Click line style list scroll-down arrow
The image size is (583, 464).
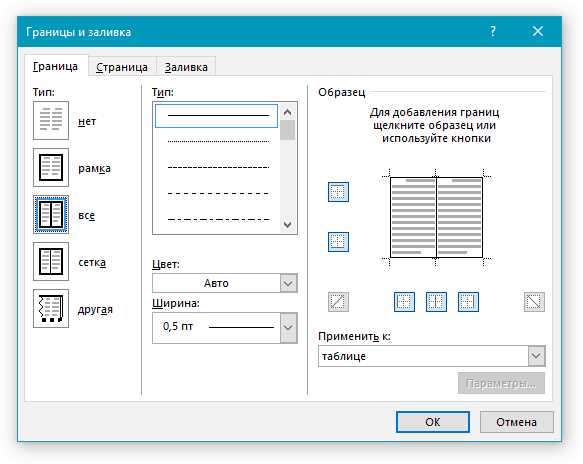point(287,225)
